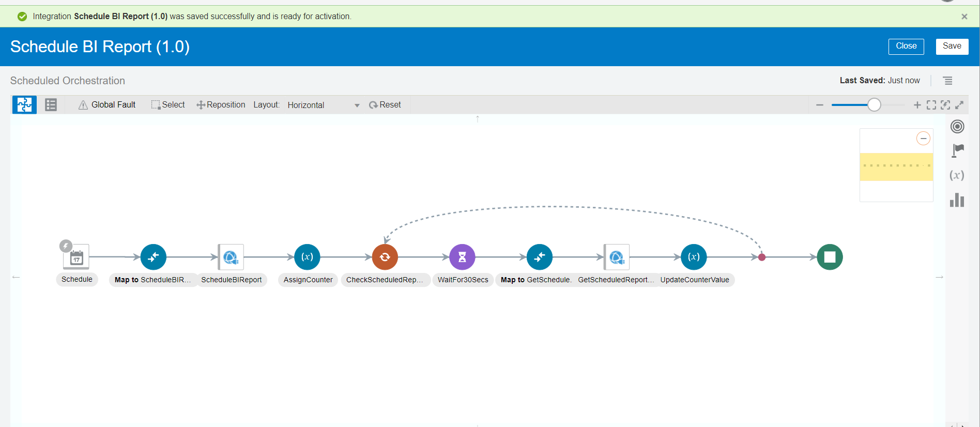Collapse the minimap overview panel
Screen dimensions: 980x427
(x=923, y=139)
